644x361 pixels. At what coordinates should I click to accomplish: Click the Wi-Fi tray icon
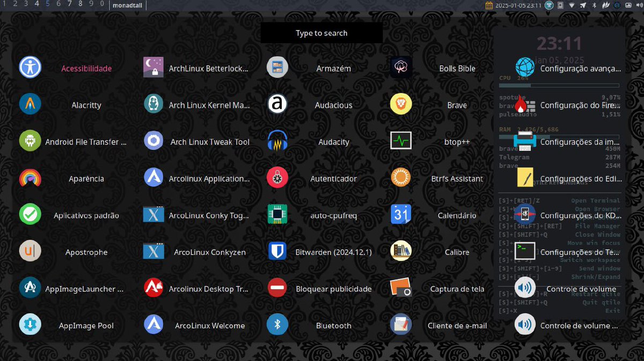[572, 5]
